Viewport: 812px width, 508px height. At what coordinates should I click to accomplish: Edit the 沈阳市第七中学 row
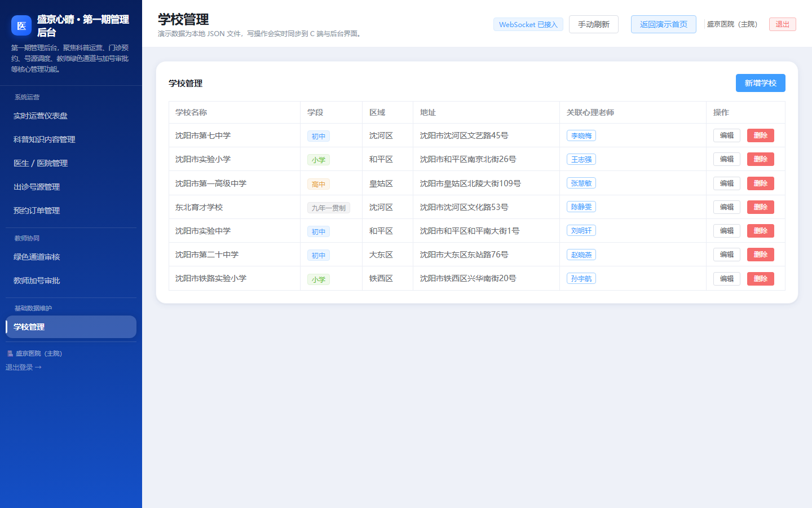click(x=727, y=135)
